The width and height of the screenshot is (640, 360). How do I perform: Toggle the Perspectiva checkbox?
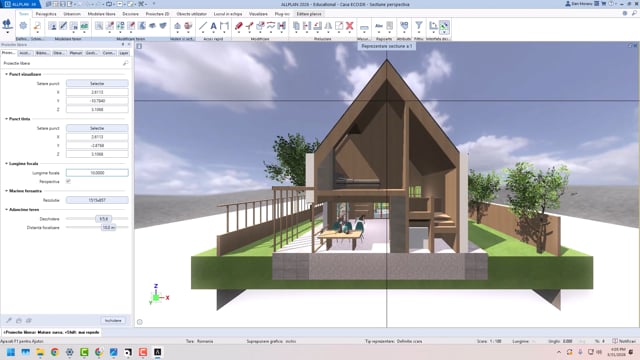pyautogui.click(x=68, y=181)
